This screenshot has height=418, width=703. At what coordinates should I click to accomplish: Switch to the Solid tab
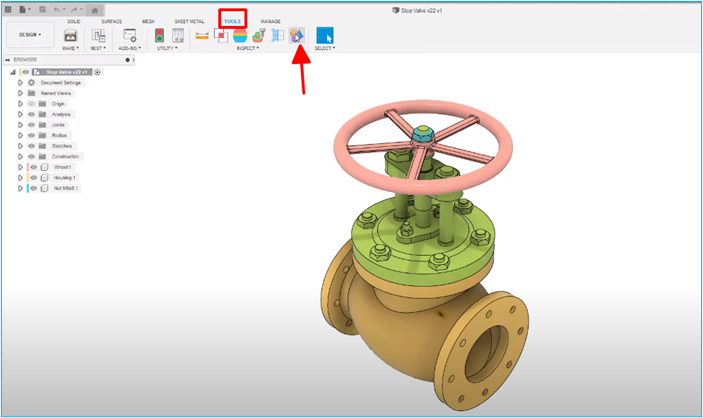pyautogui.click(x=74, y=21)
